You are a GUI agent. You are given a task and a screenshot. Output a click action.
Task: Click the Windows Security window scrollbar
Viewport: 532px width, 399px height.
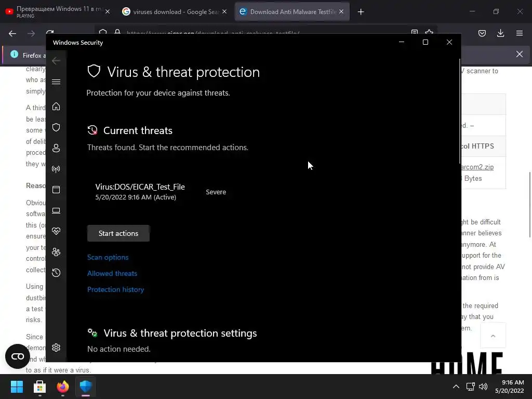(x=460, y=112)
